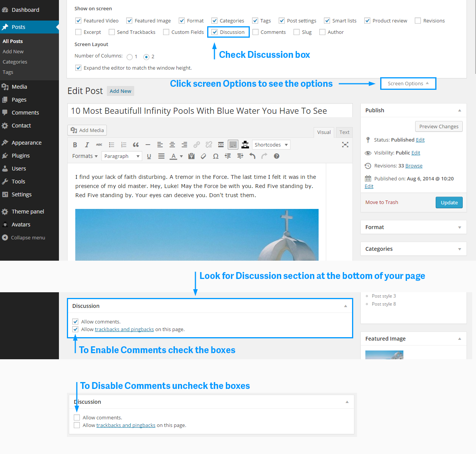The height and width of the screenshot is (454, 476).
Task: Align text right
Action: pyautogui.click(x=184, y=145)
